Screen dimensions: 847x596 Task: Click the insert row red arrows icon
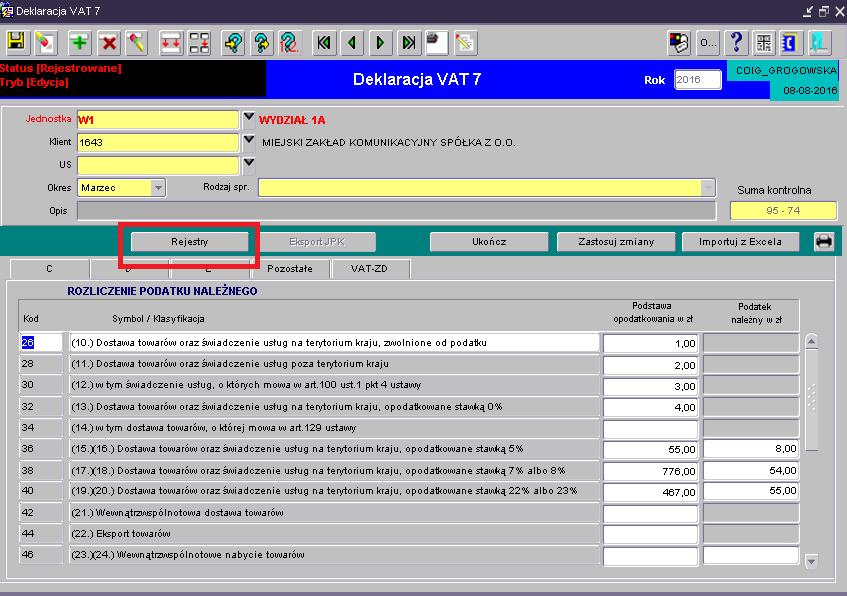171,42
